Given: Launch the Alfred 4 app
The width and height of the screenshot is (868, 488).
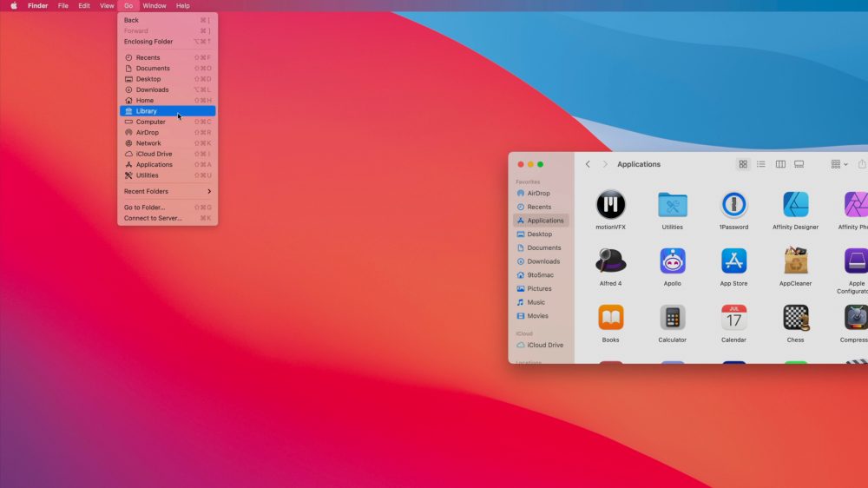Looking at the screenshot, I should [x=610, y=260].
